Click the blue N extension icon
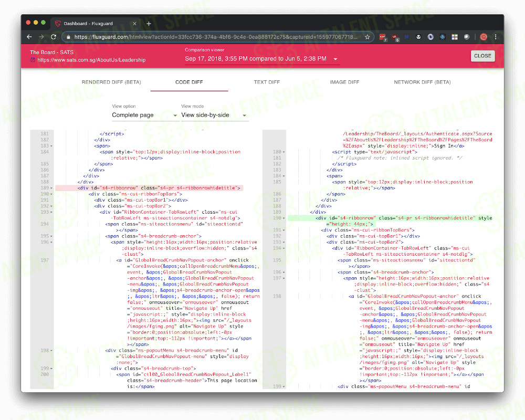Screen dimensions: 525x420 tap(406, 37)
